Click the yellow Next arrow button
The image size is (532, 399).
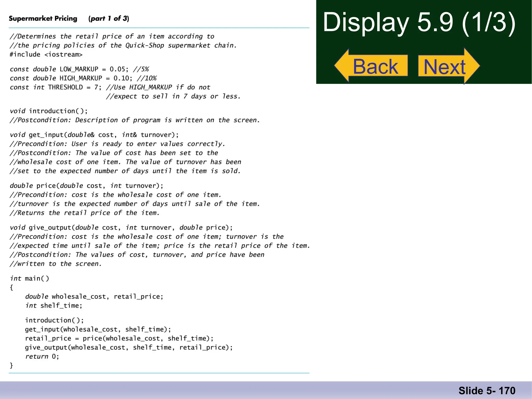[x=449, y=66]
